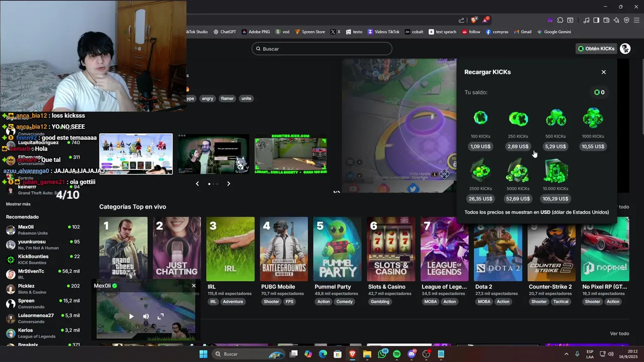Expand MexOli mini player to fullscreen

(x=160, y=316)
